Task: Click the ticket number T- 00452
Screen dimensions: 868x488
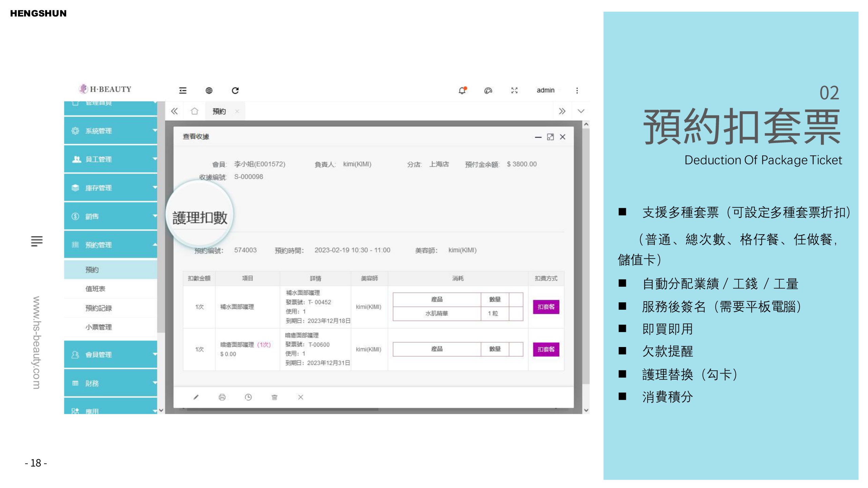Action: pos(319,302)
